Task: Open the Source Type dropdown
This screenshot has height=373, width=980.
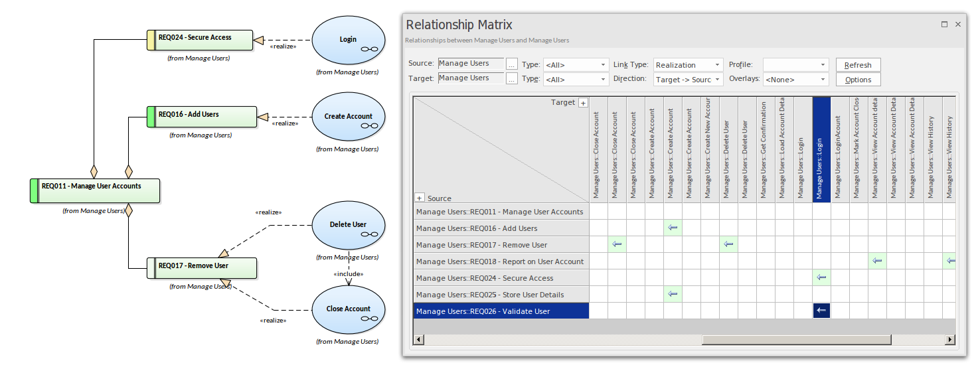Action: [576, 64]
